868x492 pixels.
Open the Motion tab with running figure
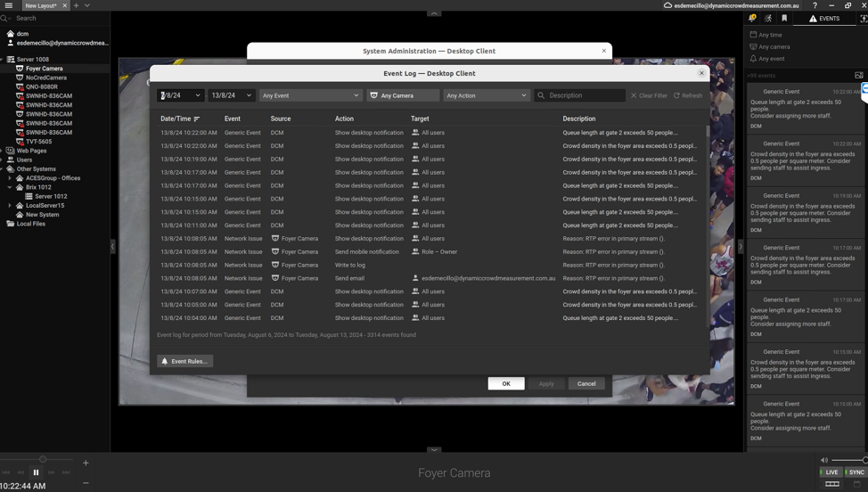[x=768, y=18]
